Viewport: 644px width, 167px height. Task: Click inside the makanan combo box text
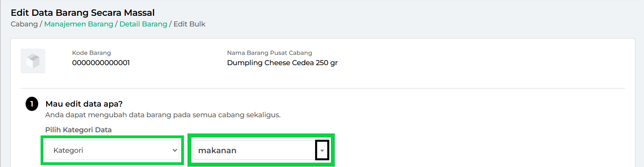(255, 150)
